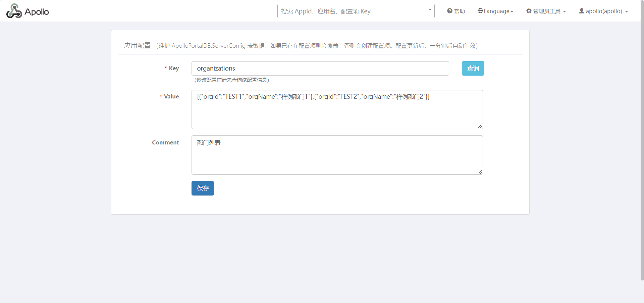Click the AppId search box

pyautogui.click(x=352, y=11)
